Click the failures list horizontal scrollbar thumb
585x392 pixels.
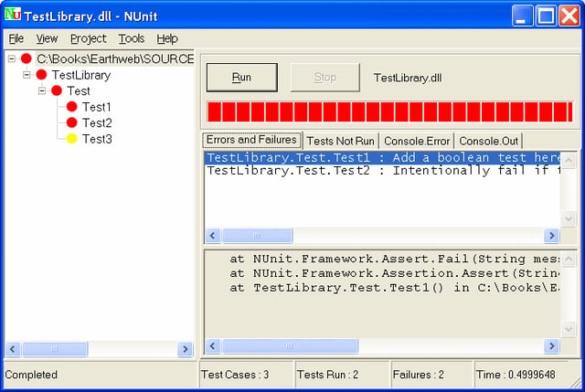pos(257,236)
